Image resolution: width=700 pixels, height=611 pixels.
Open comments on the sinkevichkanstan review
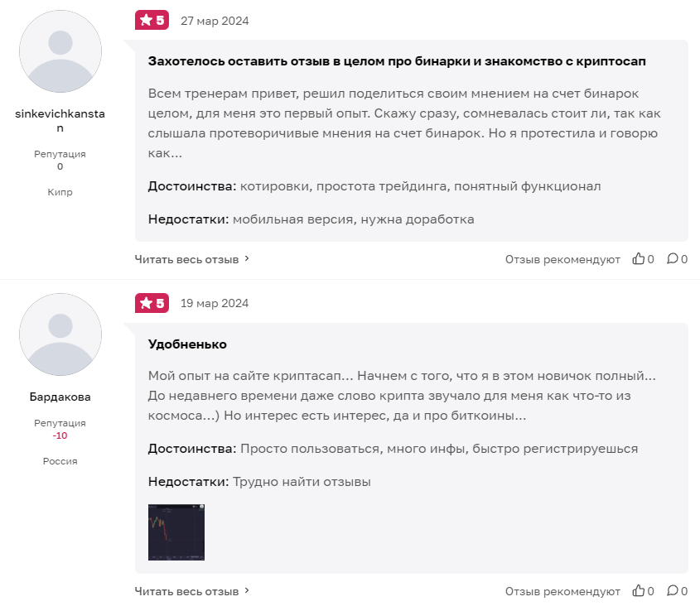(x=673, y=259)
